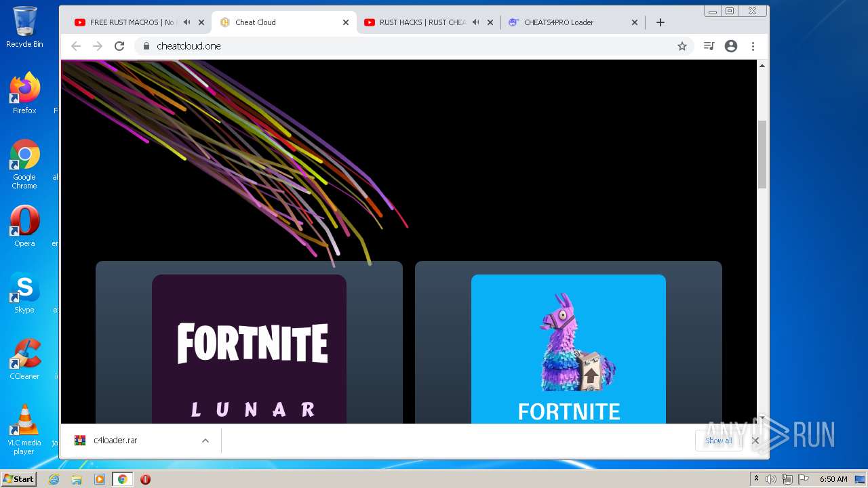The width and height of the screenshot is (868, 488).
Task: Close the downloads bar
Action: coord(755,441)
